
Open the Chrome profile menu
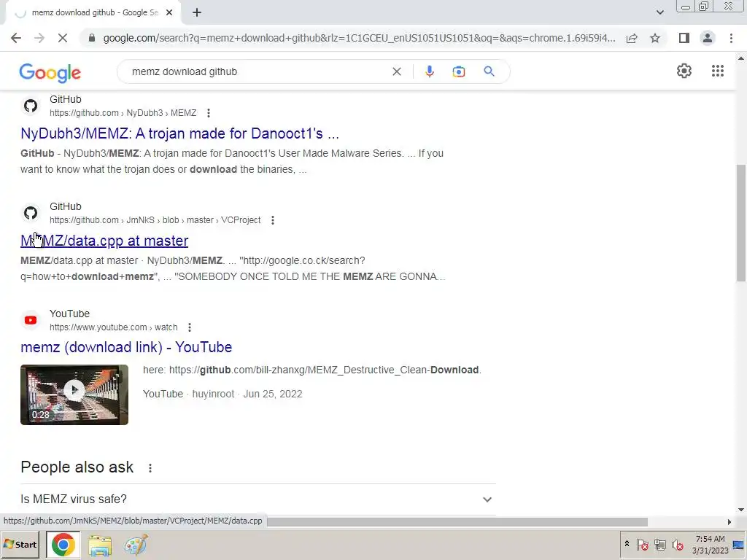(x=708, y=38)
